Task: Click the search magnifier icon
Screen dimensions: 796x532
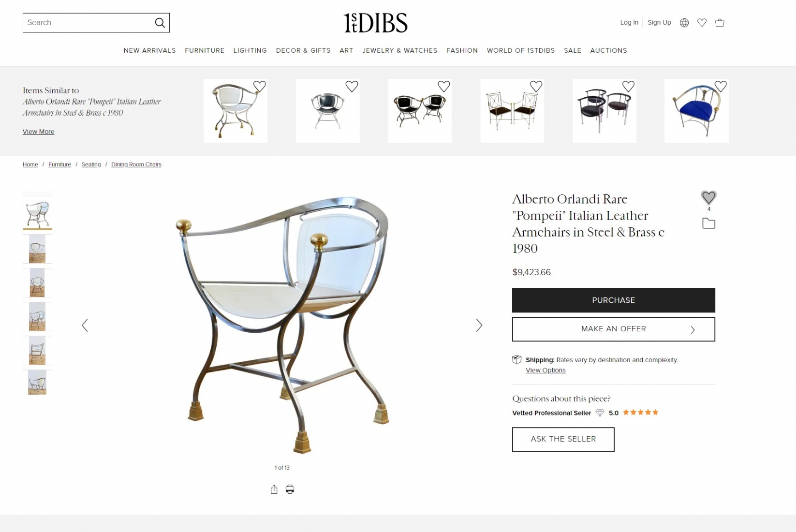Action: coord(160,23)
